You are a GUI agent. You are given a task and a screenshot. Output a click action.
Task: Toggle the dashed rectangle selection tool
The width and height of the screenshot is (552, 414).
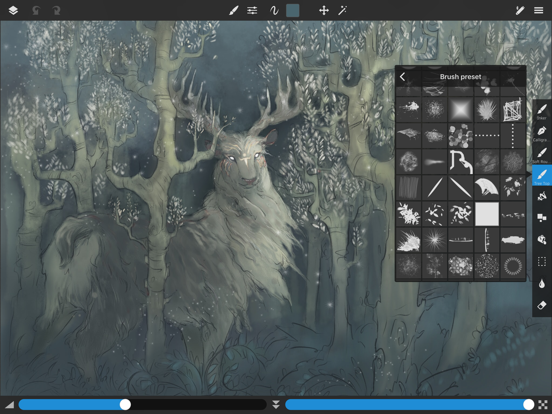[x=542, y=262]
